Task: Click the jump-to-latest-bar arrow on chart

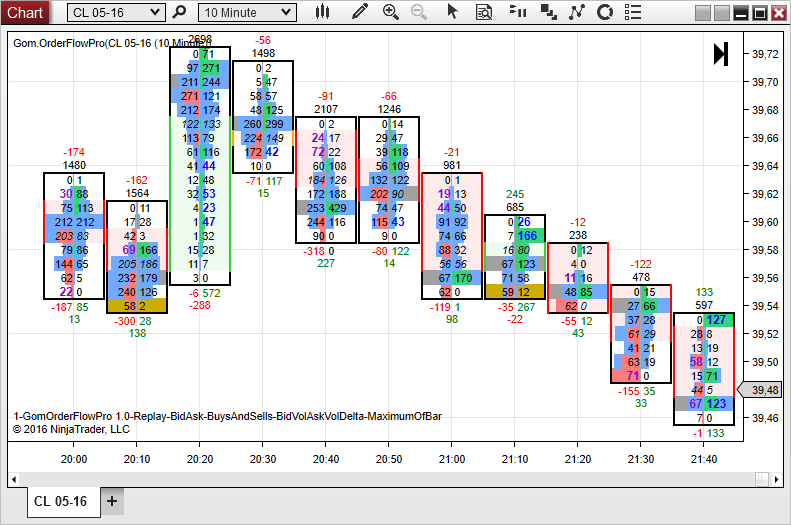Action: point(721,54)
